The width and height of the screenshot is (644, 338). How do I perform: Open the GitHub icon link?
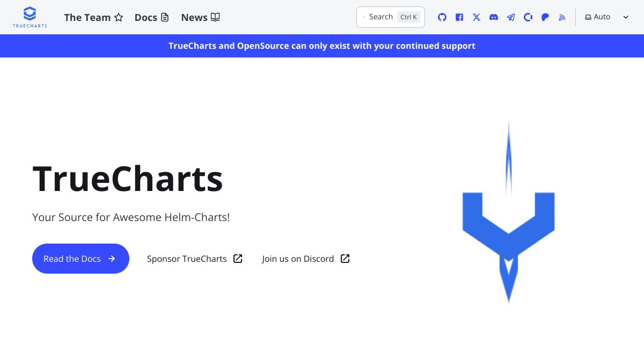(x=442, y=17)
